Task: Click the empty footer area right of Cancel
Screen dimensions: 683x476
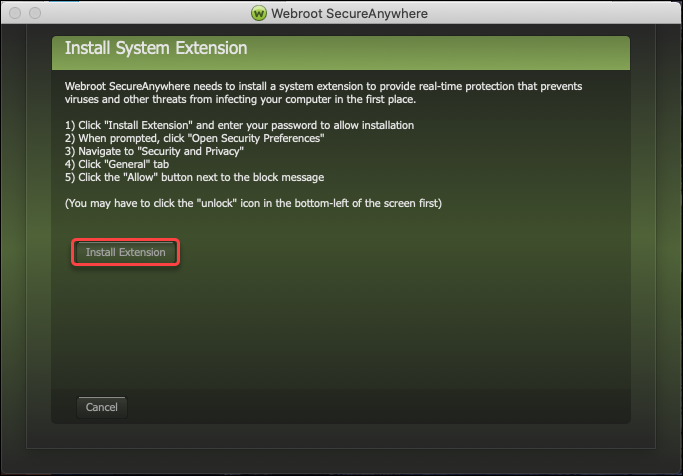Action: [380, 407]
